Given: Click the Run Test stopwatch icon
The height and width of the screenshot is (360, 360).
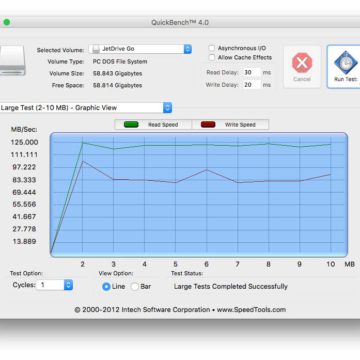Looking at the screenshot, I should 346,63.
